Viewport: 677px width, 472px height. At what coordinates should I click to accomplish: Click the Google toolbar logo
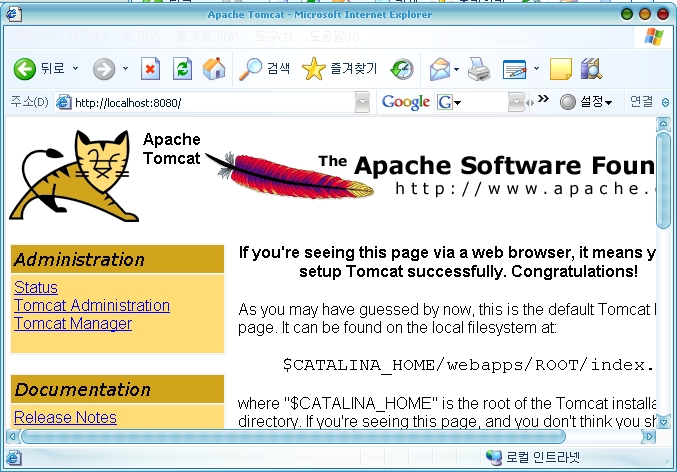coord(405,102)
